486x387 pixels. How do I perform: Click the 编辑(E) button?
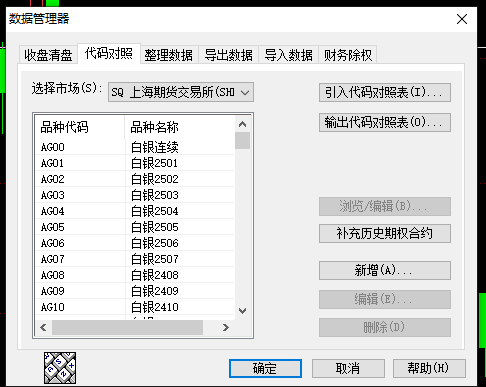tap(385, 299)
